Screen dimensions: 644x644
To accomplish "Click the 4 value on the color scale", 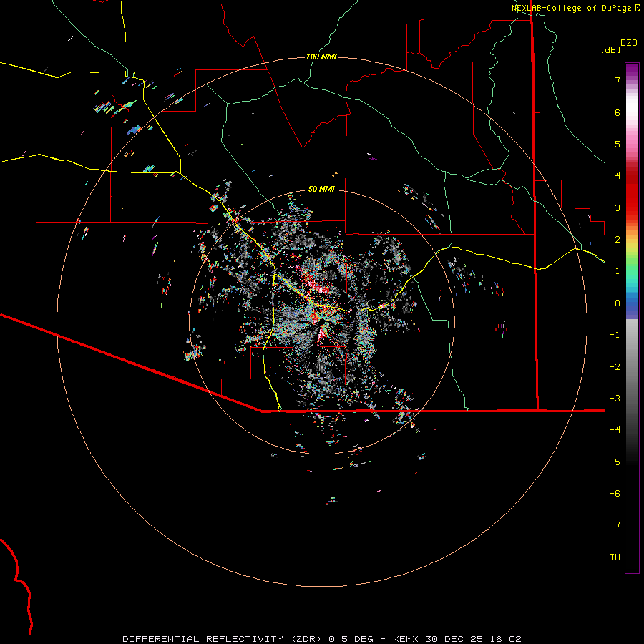I will click(x=618, y=176).
